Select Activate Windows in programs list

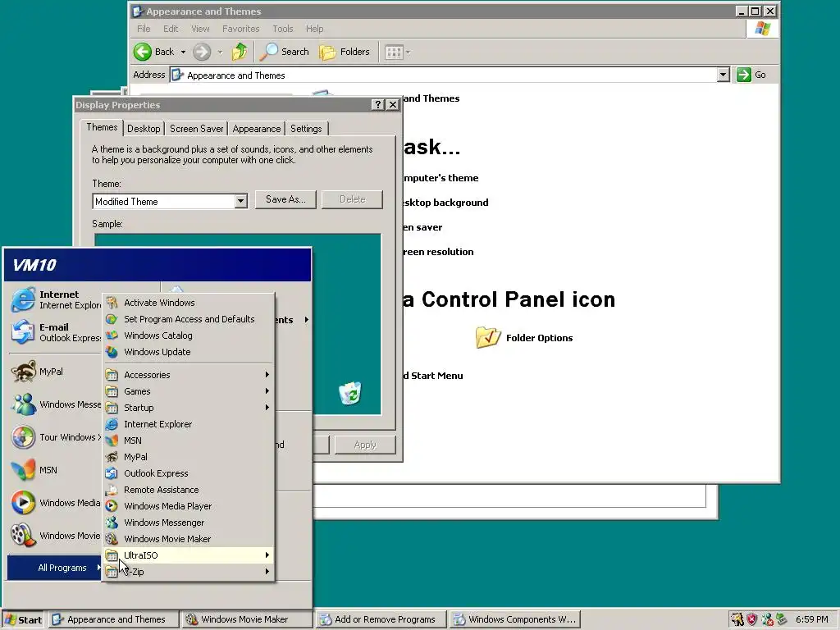coord(189,303)
